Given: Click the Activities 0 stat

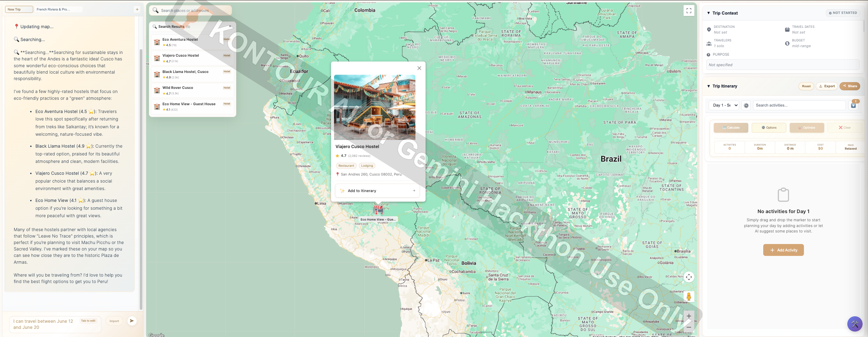Looking at the screenshot, I should click(729, 147).
